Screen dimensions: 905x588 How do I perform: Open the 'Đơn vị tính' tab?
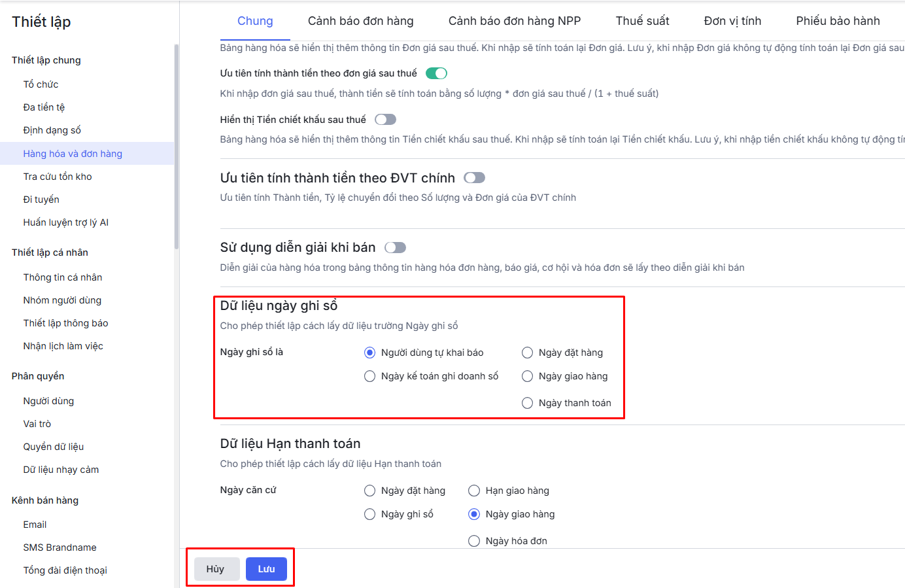pyautogui.click(x=732, y=21)
